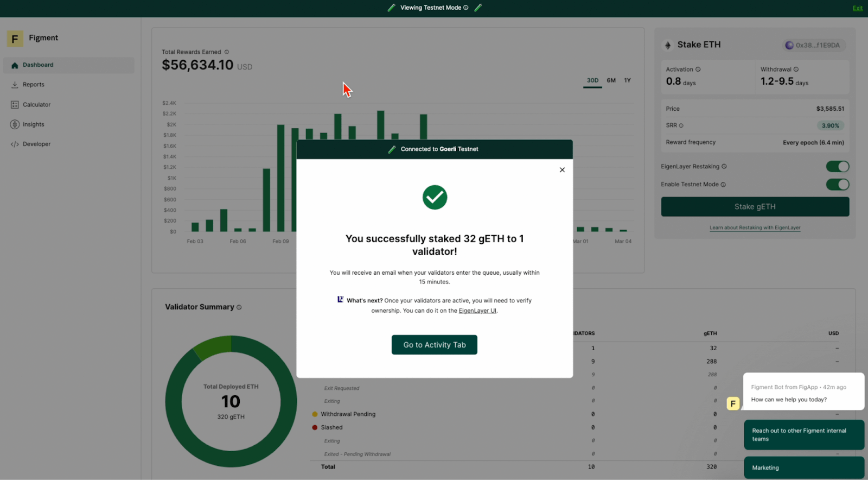Select the 30D chart range tab
The height and width of the screenshot is (480, 868).
(x=592, y=80)
